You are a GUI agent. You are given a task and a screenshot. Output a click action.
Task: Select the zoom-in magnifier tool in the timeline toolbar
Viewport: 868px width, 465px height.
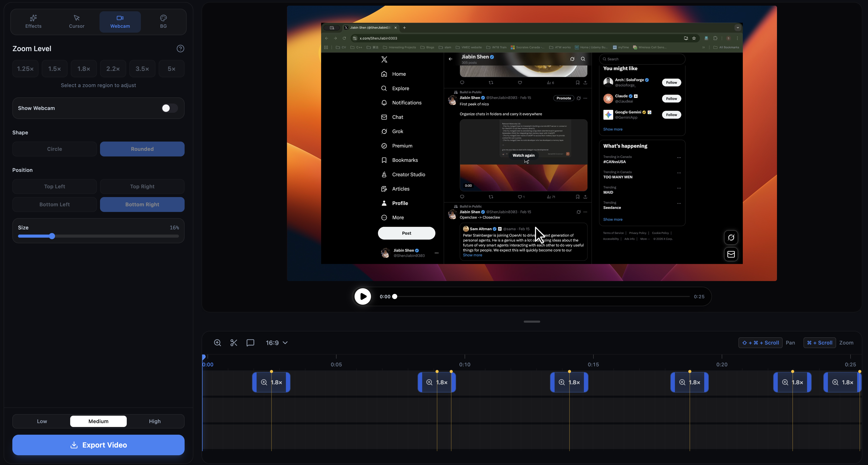[218, 342]
